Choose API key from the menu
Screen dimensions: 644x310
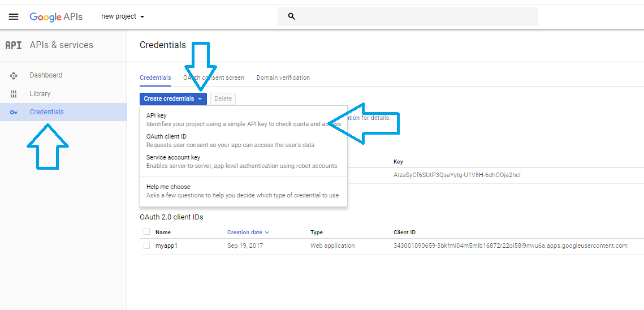click(x=244, y=119)
